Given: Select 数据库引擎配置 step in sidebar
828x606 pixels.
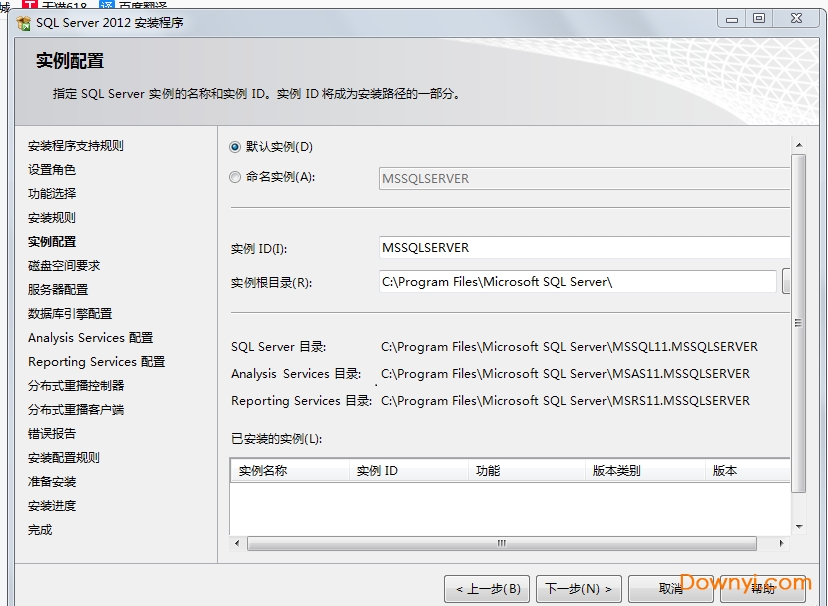Looking at the screenshot, I should 70,314.
